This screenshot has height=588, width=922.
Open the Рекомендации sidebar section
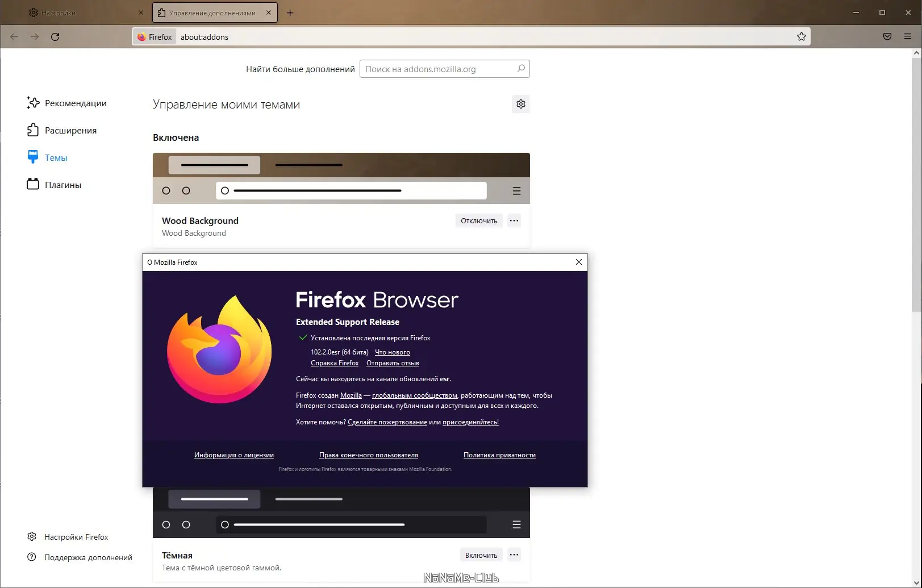click(x=66, y=103)
